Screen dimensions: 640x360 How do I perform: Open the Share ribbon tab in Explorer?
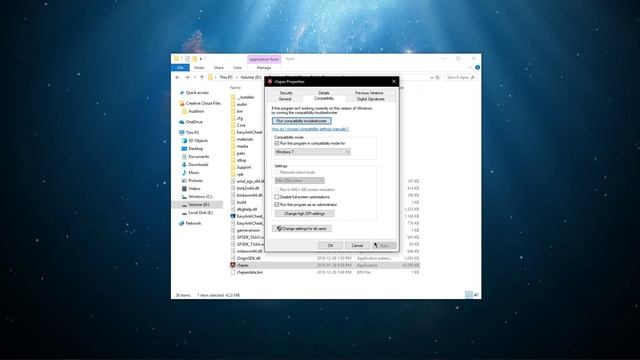tap(219, 68)
